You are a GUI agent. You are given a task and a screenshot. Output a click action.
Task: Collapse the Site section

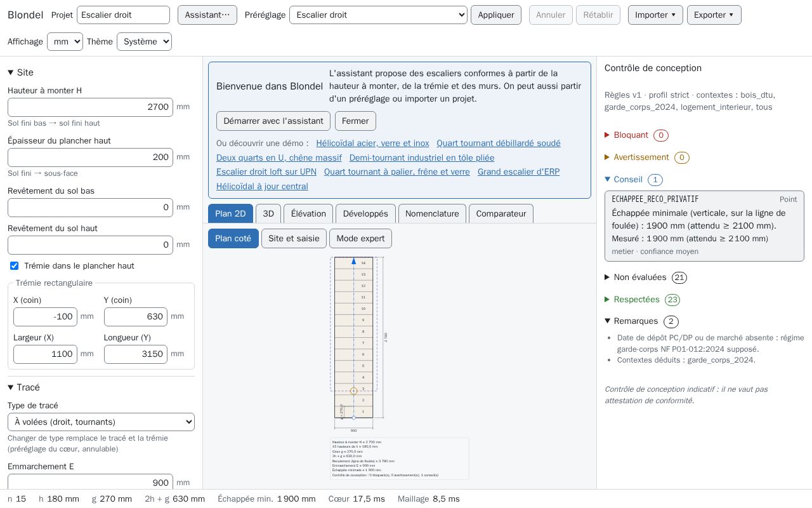coord(21,72)
